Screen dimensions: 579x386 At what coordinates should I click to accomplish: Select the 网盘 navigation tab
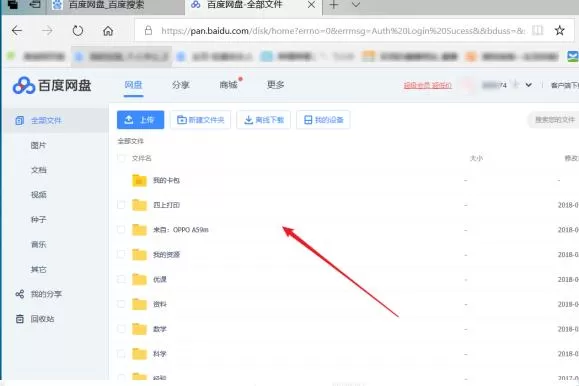[x=133, y=85]
